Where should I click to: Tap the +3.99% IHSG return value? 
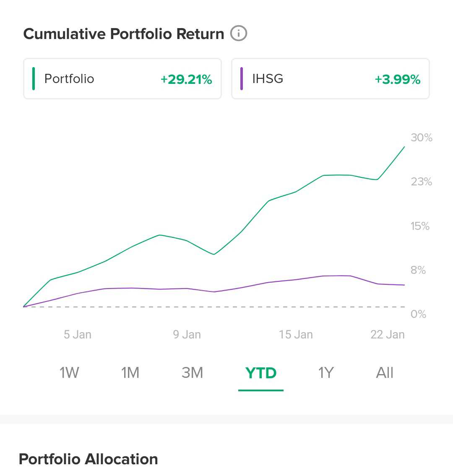click(398, 79)
